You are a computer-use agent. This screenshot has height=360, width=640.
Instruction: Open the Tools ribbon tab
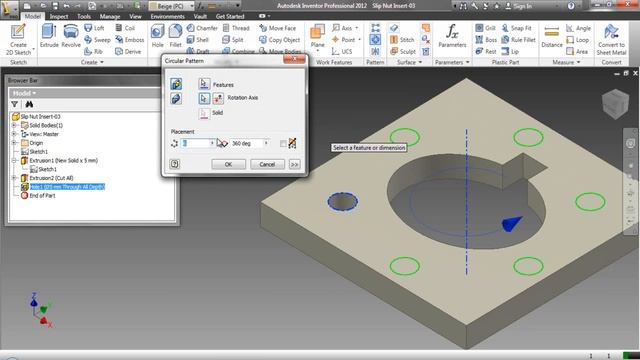tap(84, 16)
